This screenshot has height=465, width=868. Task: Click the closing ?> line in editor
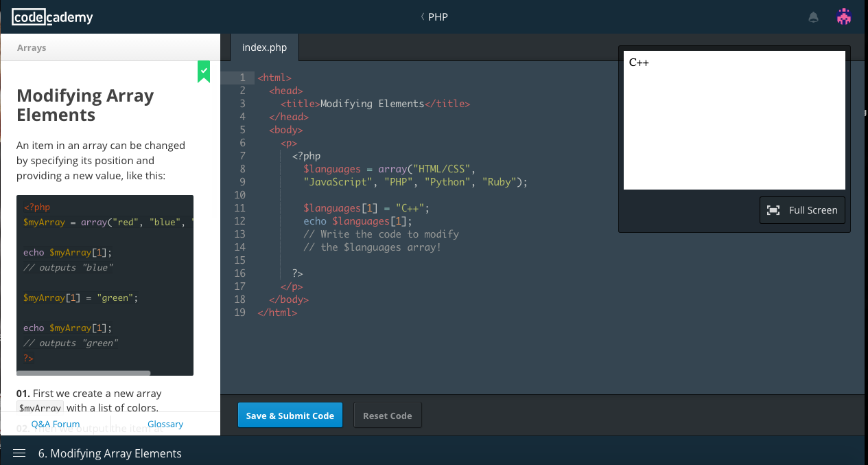(x=298, y=273)
